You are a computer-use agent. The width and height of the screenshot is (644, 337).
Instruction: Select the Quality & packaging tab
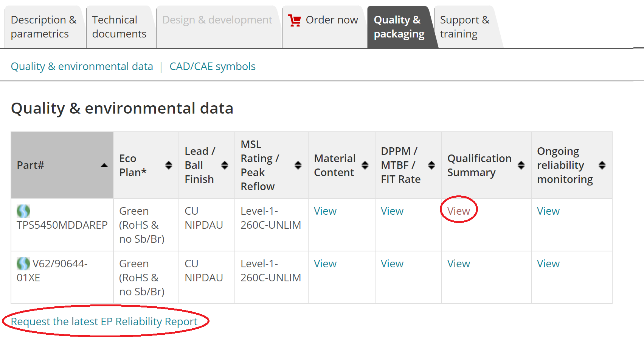399,27
